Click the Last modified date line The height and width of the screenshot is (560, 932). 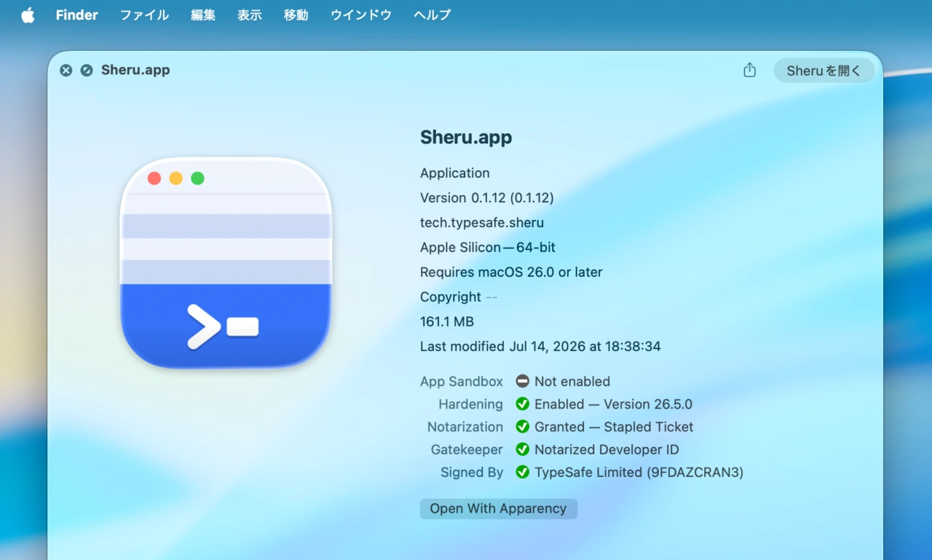(x=540, y=346)
